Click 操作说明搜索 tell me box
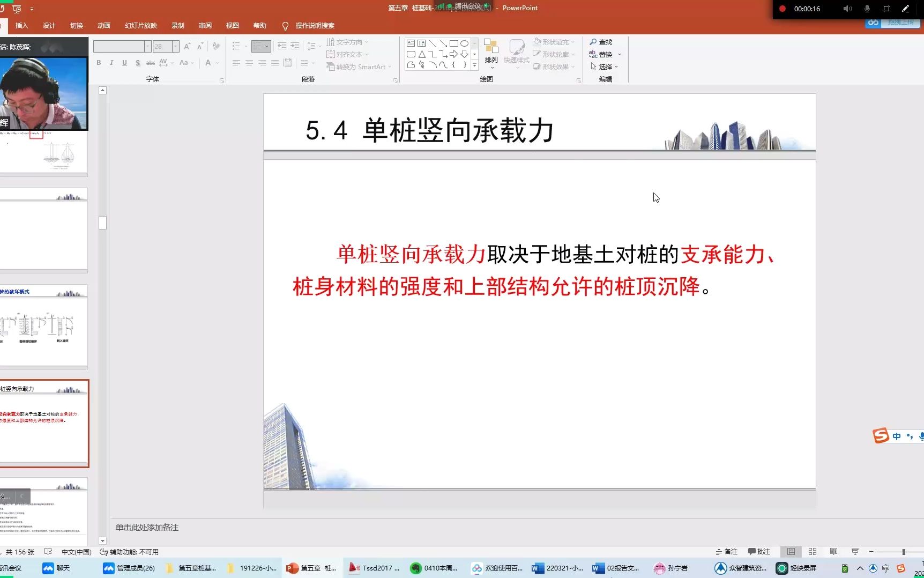 point(309,26)
